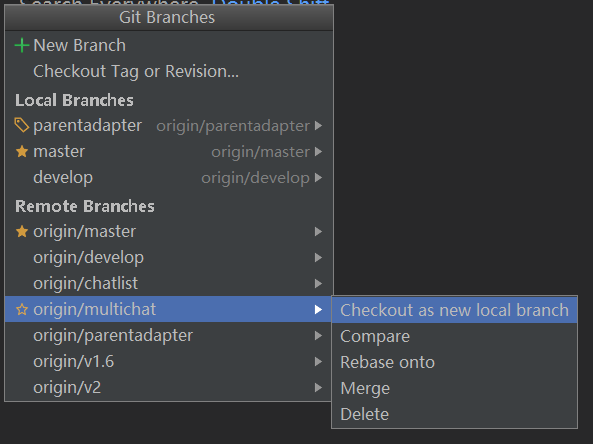Toggle the outlined star on origin/multichat
This screenshot has width=593, height=444.
pyautogui.click(x=22, y=310)
